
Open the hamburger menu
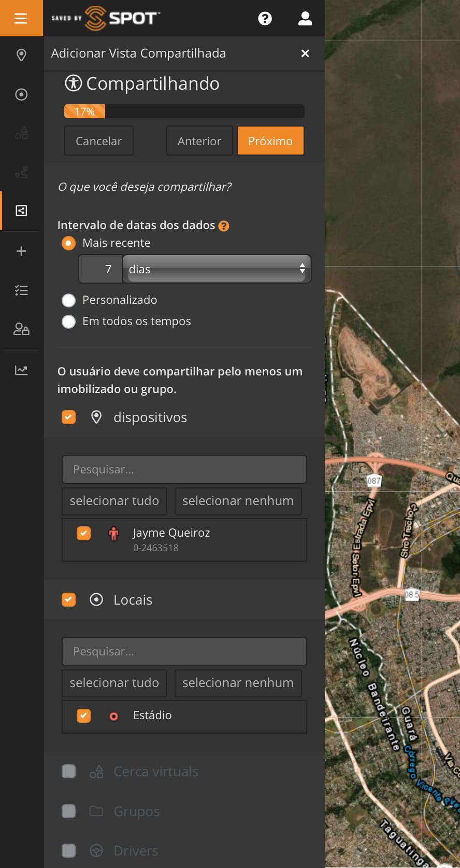(21, 19)
